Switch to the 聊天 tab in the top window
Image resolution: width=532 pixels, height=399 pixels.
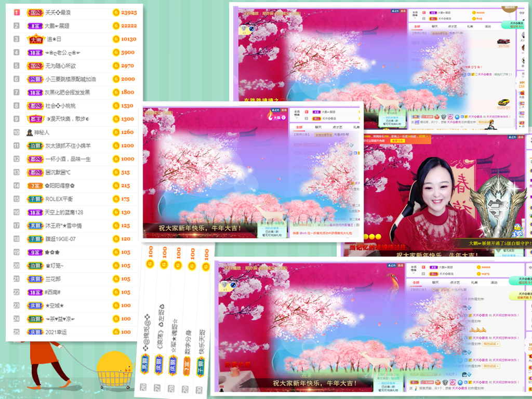[435, 26]
